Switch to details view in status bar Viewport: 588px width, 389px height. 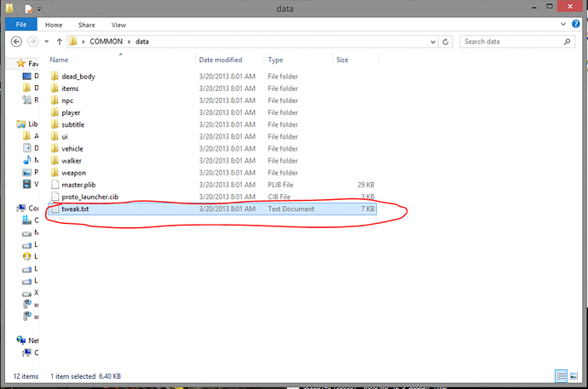[x=562, y=375]
